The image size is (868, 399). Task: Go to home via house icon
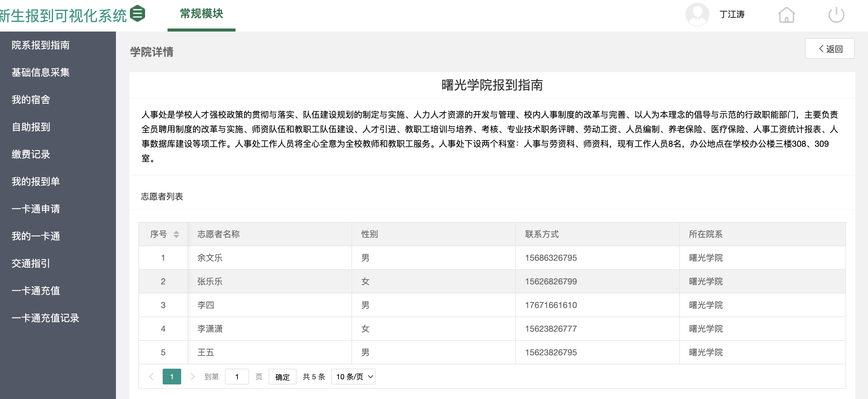click(786, 15)
